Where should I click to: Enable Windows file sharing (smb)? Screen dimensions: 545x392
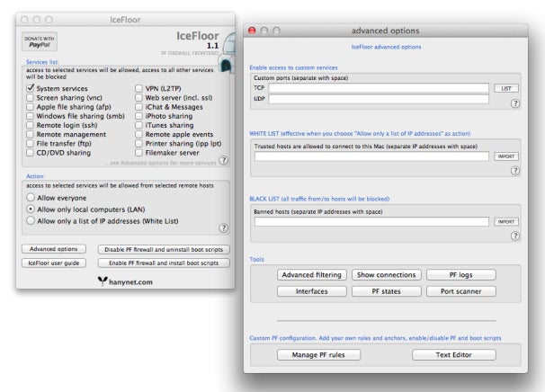31,116
